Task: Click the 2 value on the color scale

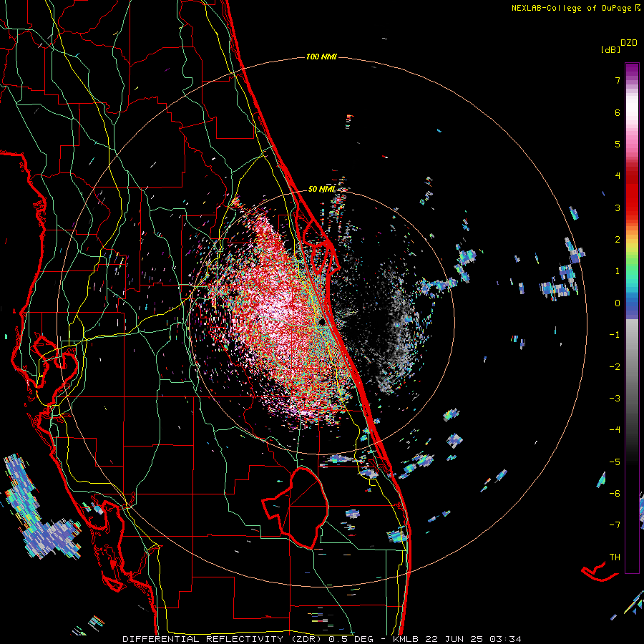Action: tap(618, 240)
